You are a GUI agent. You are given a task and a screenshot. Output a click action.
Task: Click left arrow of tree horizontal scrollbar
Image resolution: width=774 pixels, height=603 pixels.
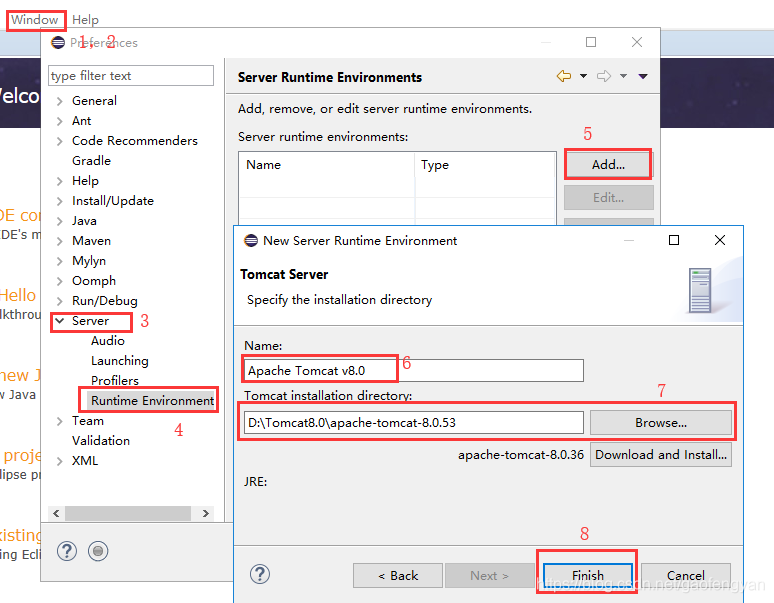pyautogui.click(x=56, y=513)
